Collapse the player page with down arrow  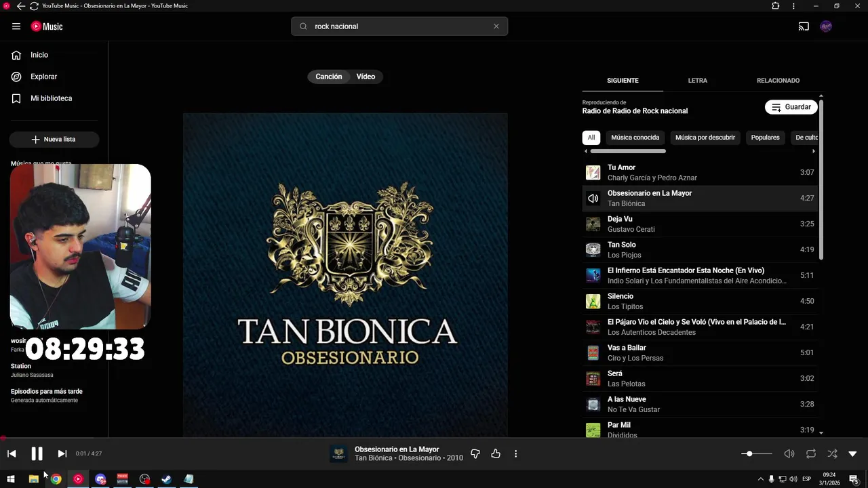853,453
